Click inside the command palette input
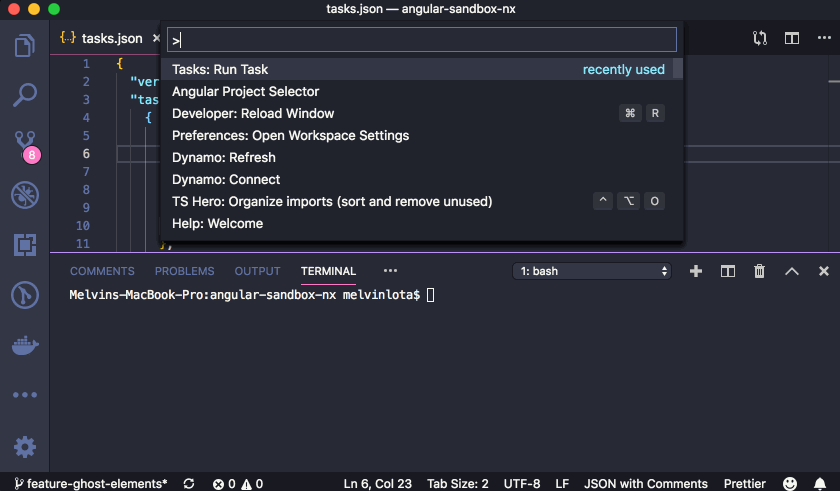This screenshot has height=491, width=840. [x=422, y=40]
